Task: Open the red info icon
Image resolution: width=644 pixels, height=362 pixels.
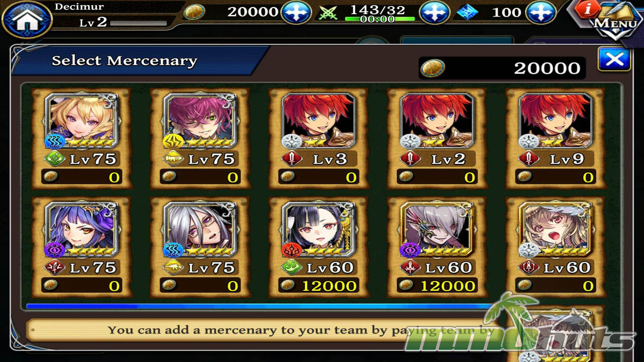Action: pyautogui.click(x=587, y=9)
